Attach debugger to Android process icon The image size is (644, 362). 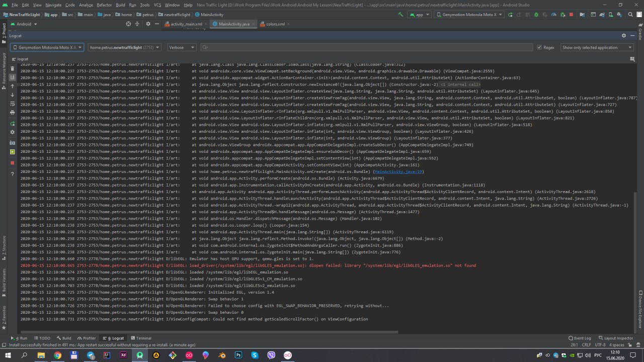click(x=561, y=15)
